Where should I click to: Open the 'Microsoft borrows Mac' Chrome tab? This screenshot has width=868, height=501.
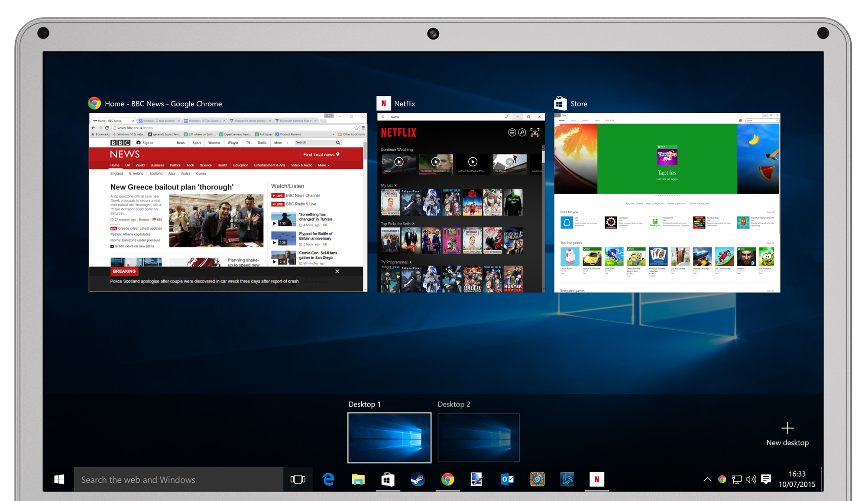296,121
